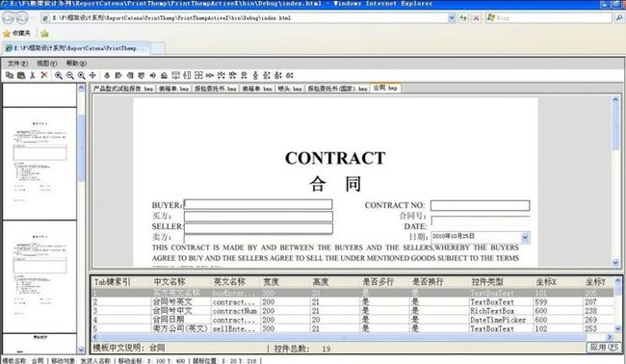The width and height of the screenshot is (626, 364).
Task: Click the browser back arrow button
Action: point(9,18)
